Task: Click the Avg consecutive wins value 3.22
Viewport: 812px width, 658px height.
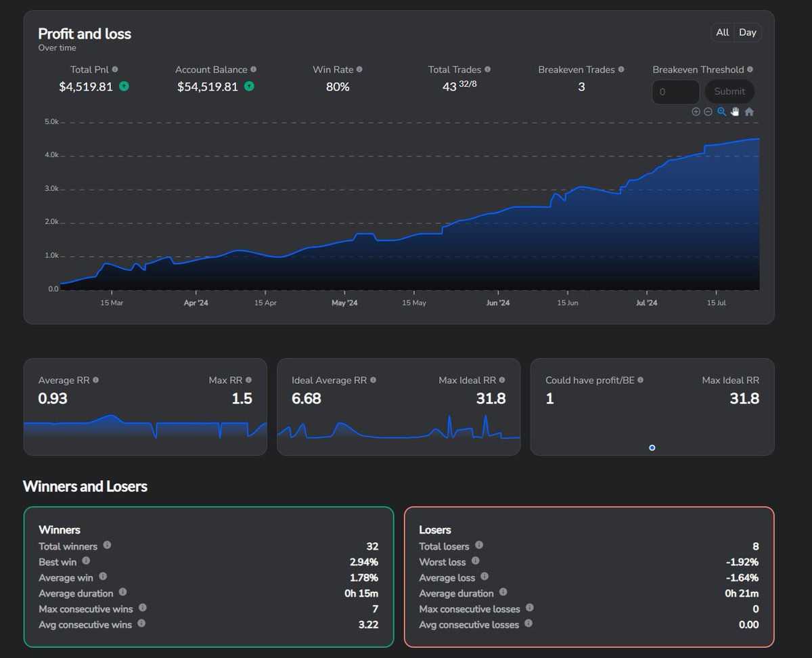Action: 368,624
